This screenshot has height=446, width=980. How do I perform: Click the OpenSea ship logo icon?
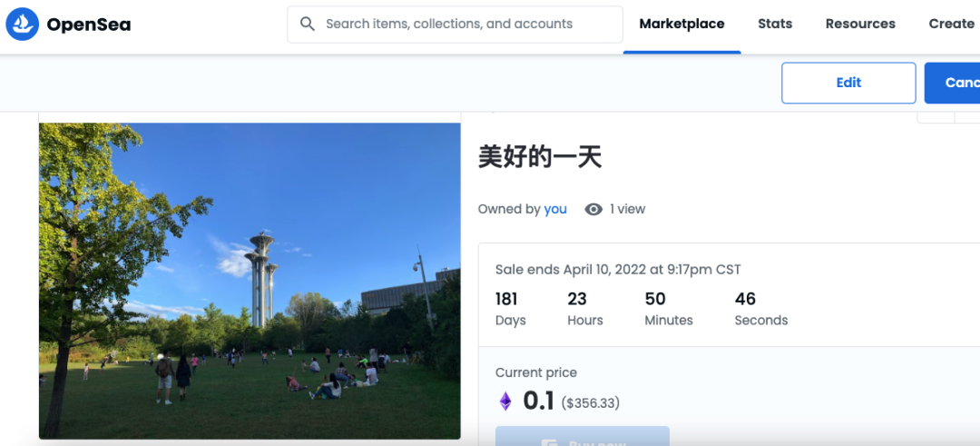click(x=23, y=25)
